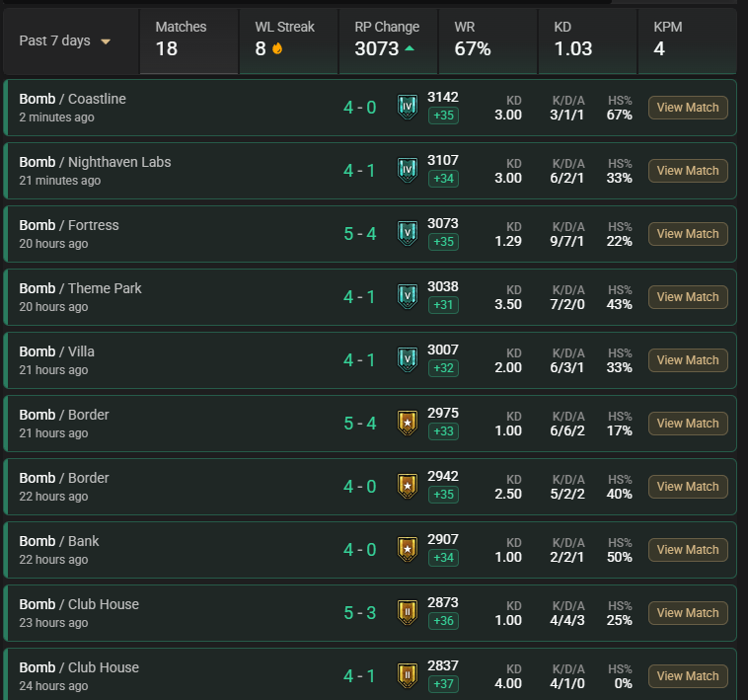Viewport: 748px width, 700px height.
Task: Select the KPM stat tab
Action: pos(688,41)
